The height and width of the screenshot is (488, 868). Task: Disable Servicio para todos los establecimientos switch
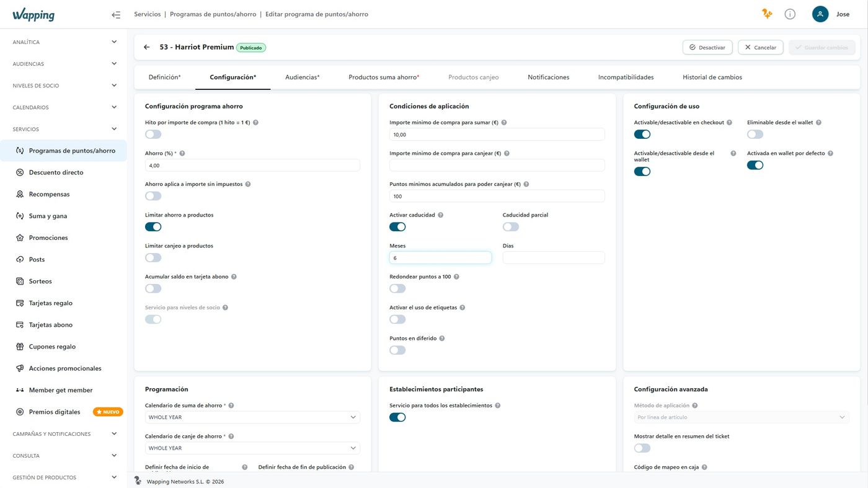pyautogui.click(x=397, y=417)
